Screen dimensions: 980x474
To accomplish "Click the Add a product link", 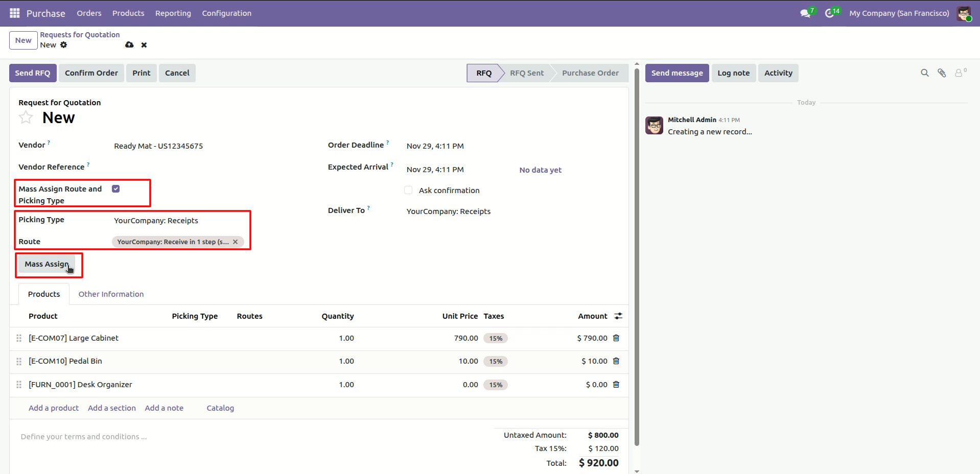I will pos(54,408).
